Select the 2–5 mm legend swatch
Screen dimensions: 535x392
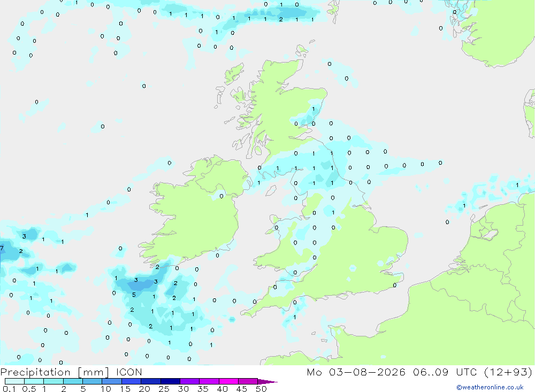pos(73,381)
